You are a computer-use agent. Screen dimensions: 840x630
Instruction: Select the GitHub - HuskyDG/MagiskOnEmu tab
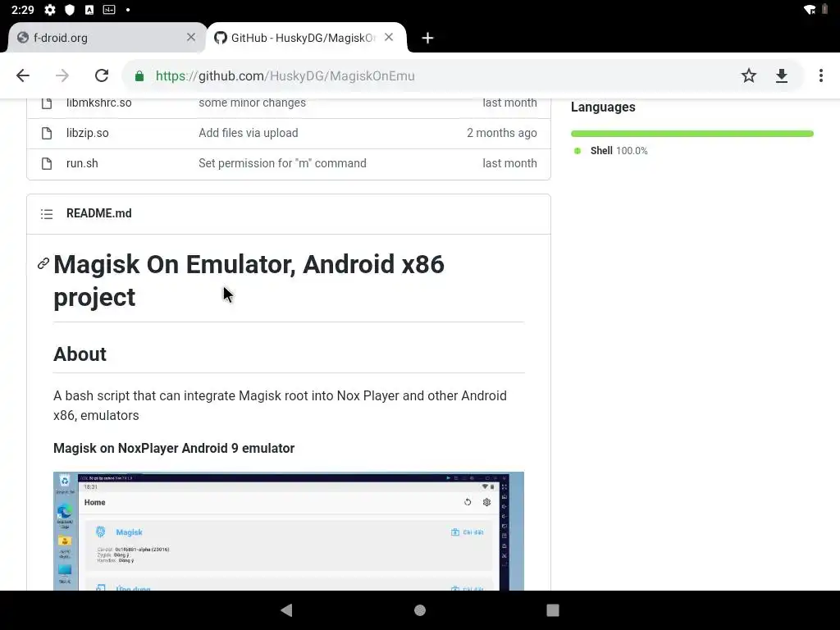click(305, 38)
